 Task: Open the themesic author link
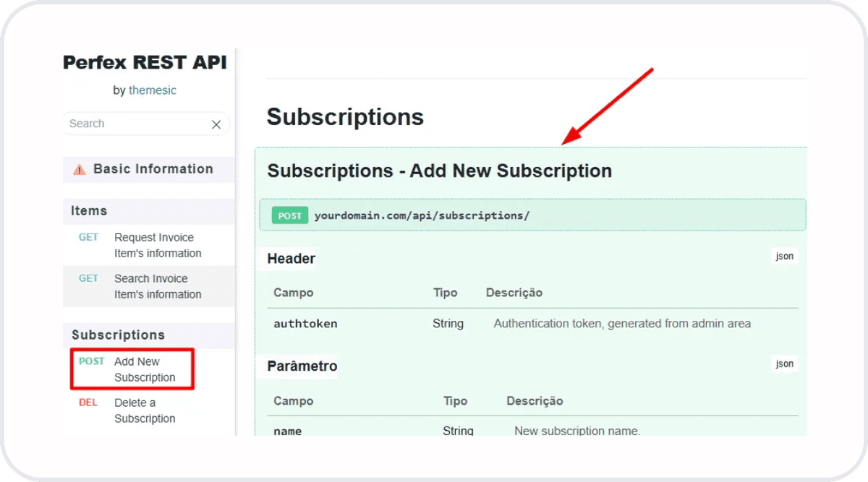pos(153,90)
